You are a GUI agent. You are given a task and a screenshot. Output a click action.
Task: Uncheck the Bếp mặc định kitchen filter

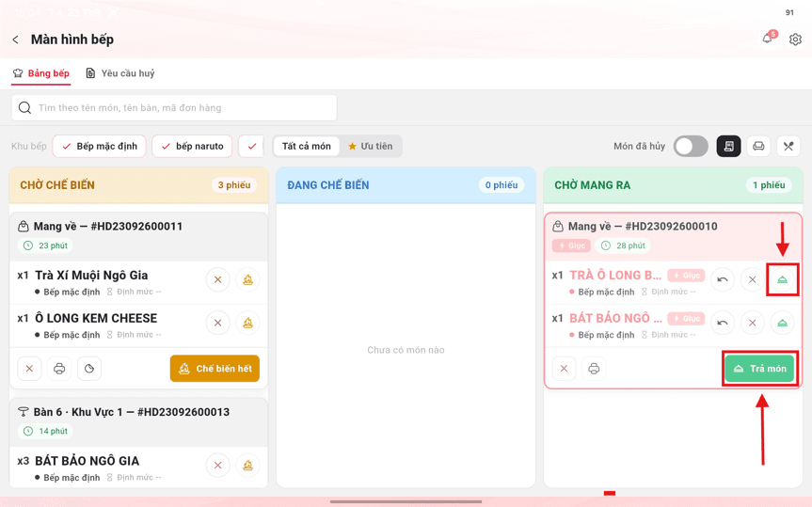pyautogui.click(x=100, y=146)
